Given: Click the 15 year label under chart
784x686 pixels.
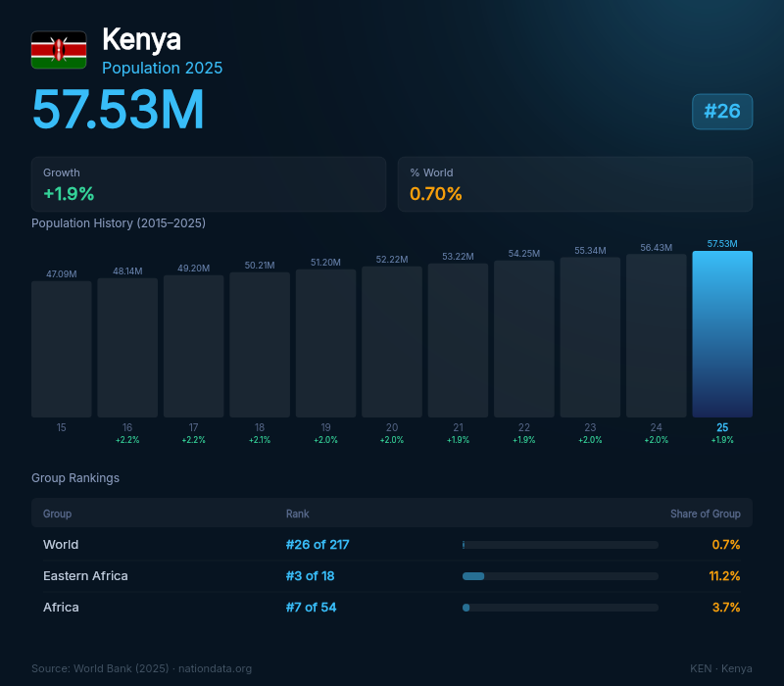Looking at the screenshot, I should click(62, 427).
